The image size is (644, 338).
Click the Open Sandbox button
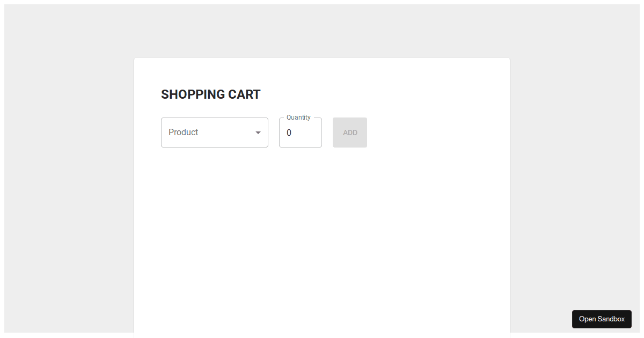coord(602,319)
